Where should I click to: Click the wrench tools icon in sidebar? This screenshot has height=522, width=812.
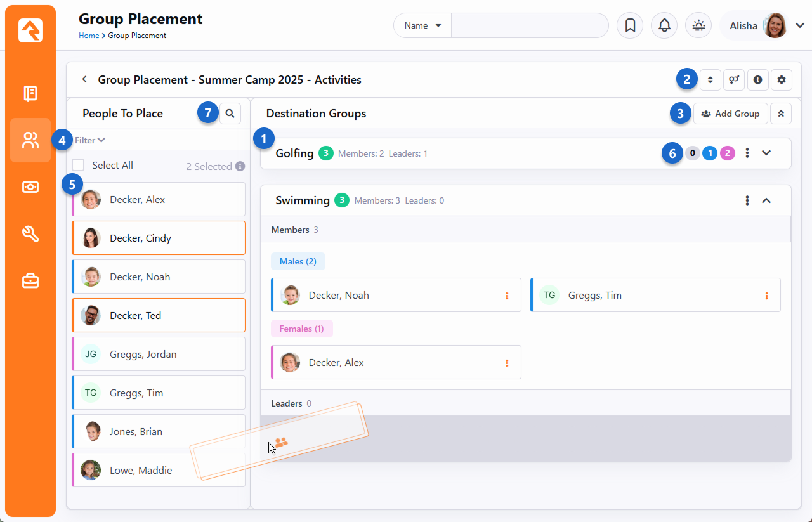(30, 234)
